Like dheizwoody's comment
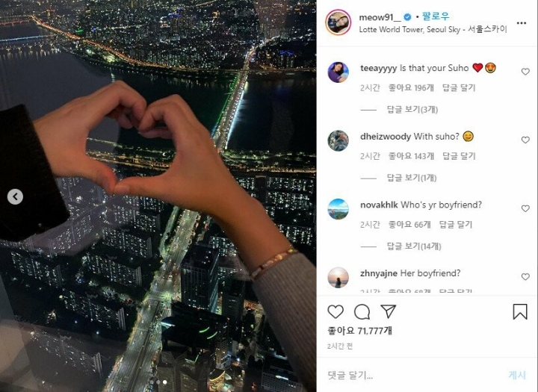Screen dimensions: 538x392 point(525,140)
